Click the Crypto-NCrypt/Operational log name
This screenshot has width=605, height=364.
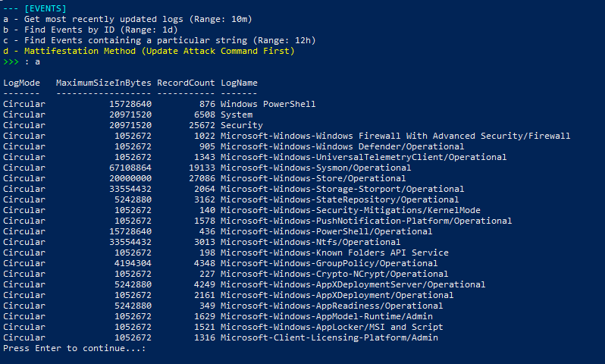(334, 274)
